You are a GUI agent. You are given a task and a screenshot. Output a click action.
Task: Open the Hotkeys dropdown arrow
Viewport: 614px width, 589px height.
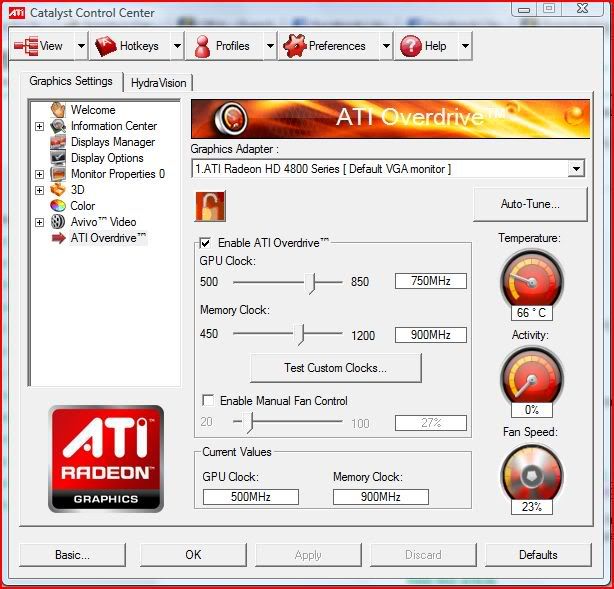point(177,46)
